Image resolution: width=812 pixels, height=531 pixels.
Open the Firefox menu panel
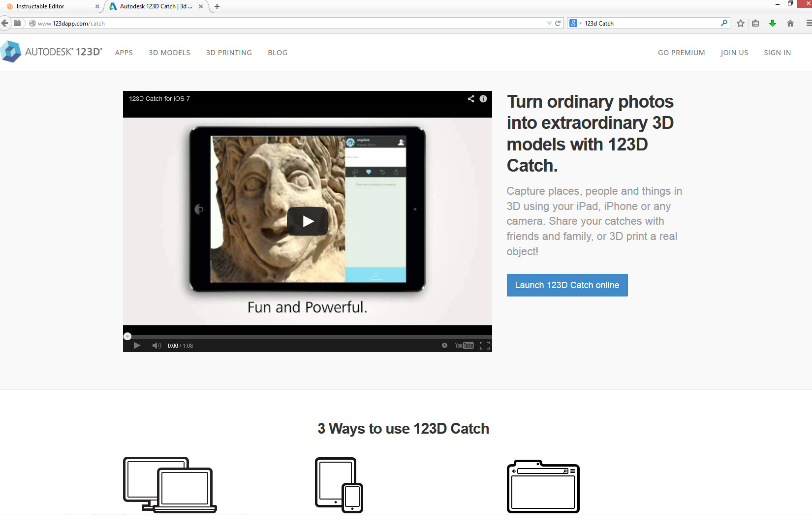pyautogui.click(x=806, y=23)
